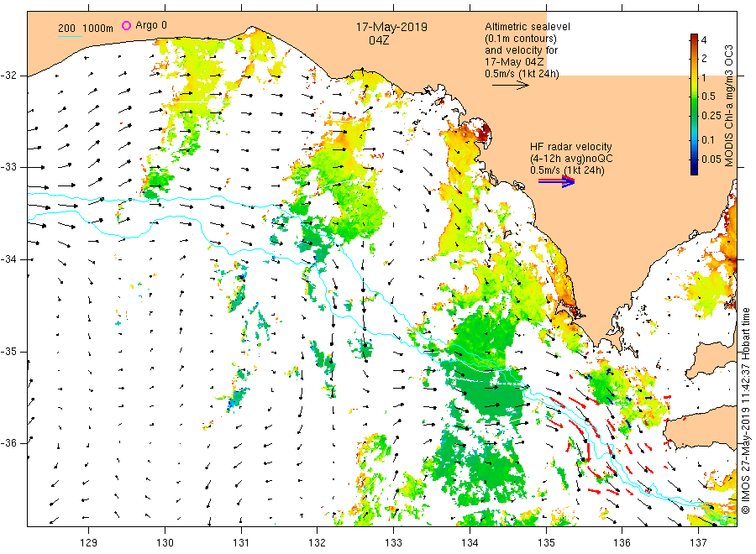Click the 'MODIS Chl-a mg/m3 OC3' colorbar title
Screen dimensions: 756x554
tap(729, 106)
